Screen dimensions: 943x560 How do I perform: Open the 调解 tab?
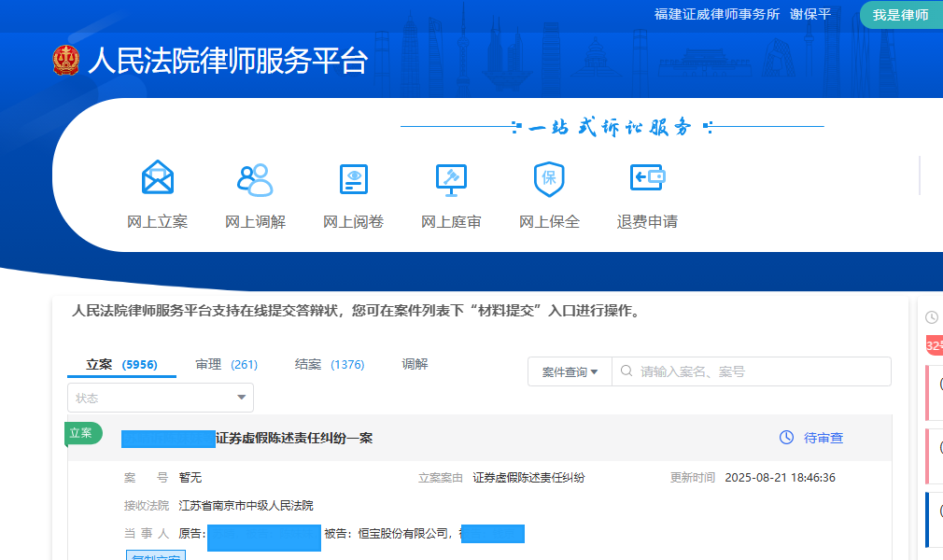coord(415,364)
